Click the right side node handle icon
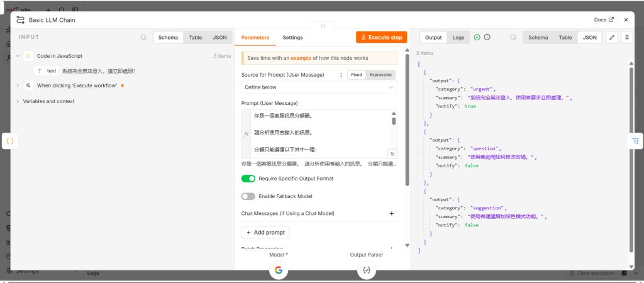 click(635, 141)
